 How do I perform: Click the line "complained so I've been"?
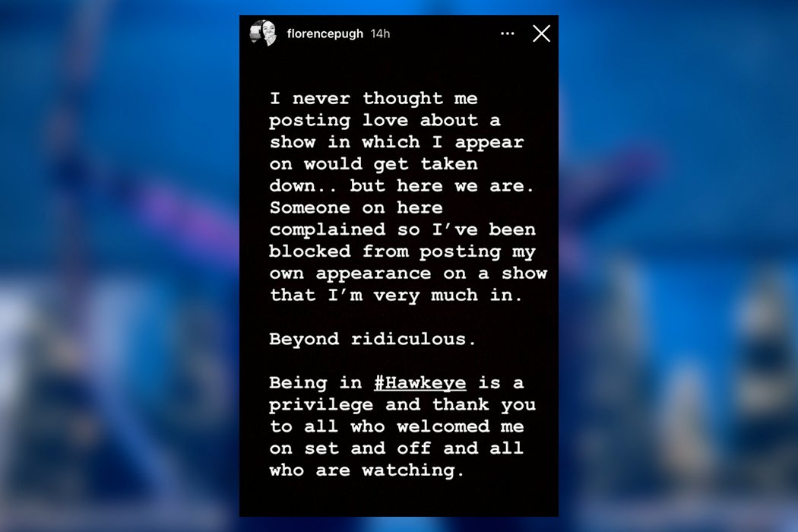pos(403,230)
